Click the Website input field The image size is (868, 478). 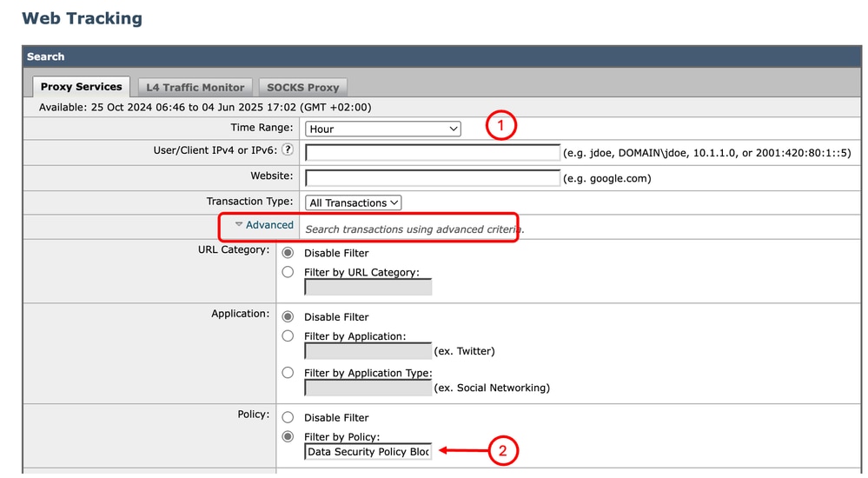[433, 178]
